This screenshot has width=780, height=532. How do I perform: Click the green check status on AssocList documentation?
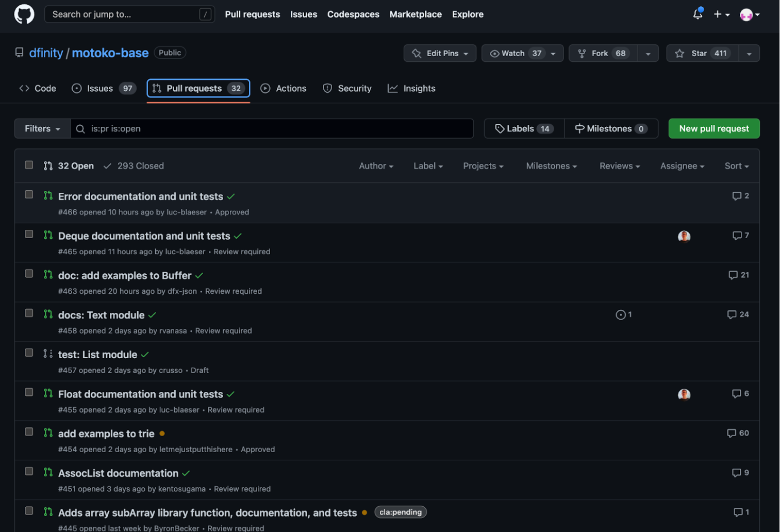click(x=186, y=473)
